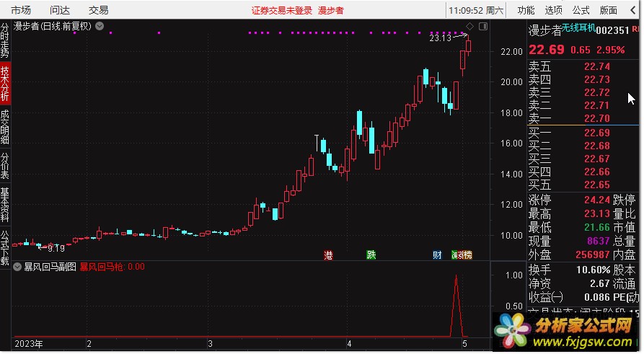Viewport: 644px width, 354px height.
Task: Select the 卖一 price 22.70
Action: (x=597, y=118)
